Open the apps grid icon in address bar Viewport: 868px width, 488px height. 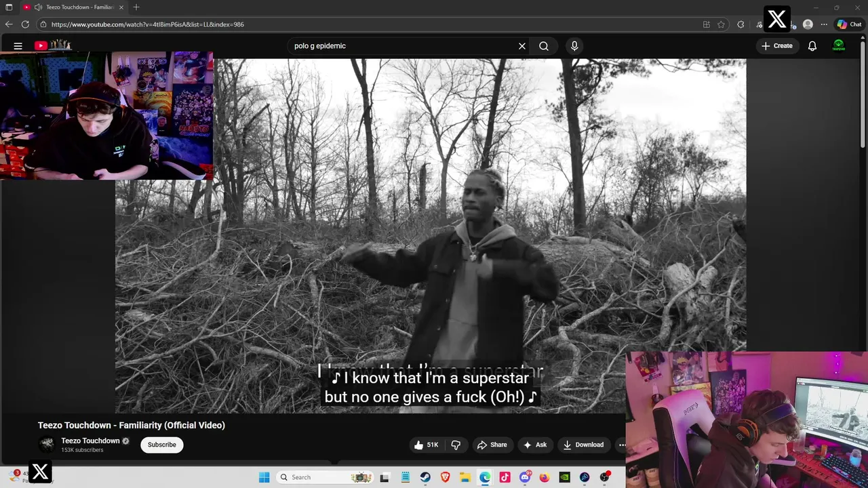[707, 24]
